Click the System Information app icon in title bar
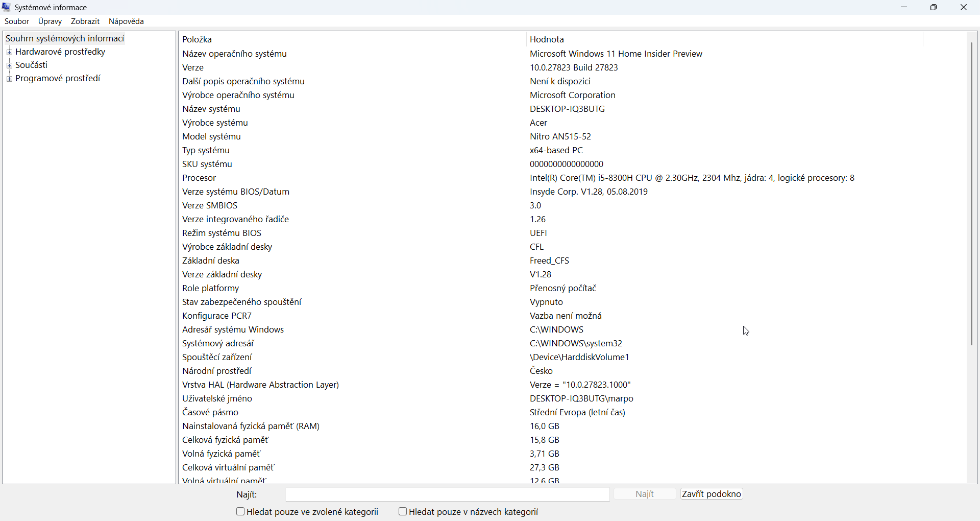The height and width of the screenshot is (521, 980). coord(7,7)
